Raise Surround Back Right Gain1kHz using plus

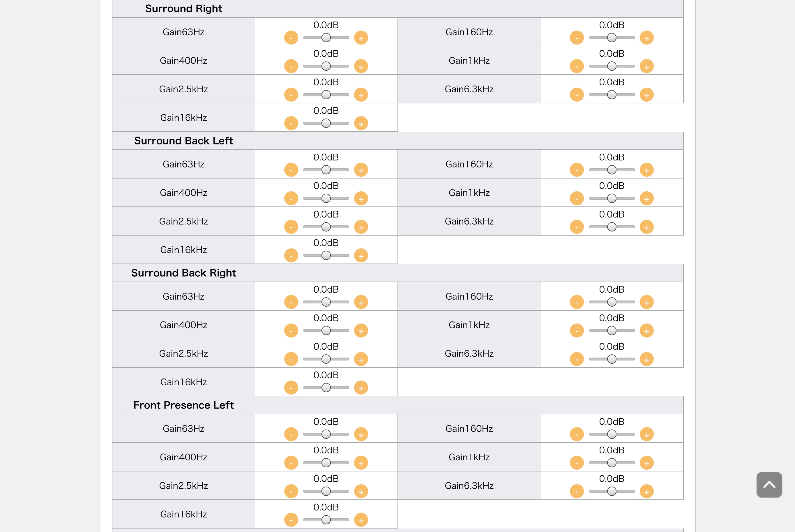tap(646, 330)
